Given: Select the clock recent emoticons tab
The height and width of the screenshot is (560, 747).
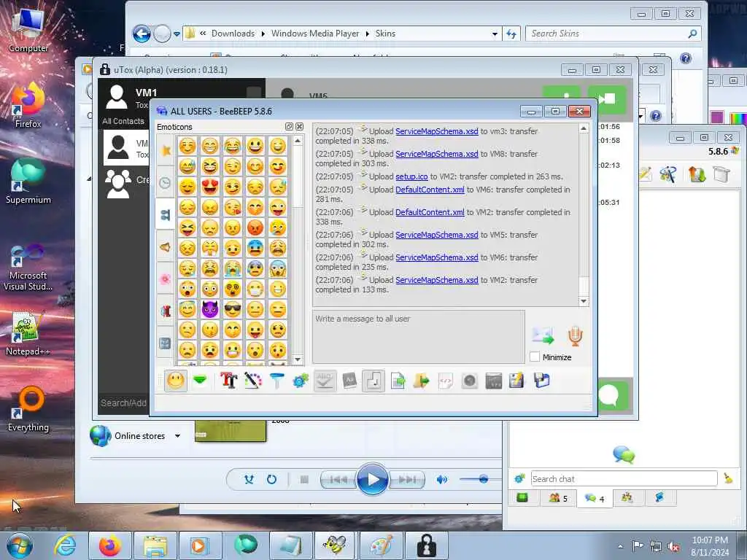Looking at the screenshot, I should [x=166, y=183].
